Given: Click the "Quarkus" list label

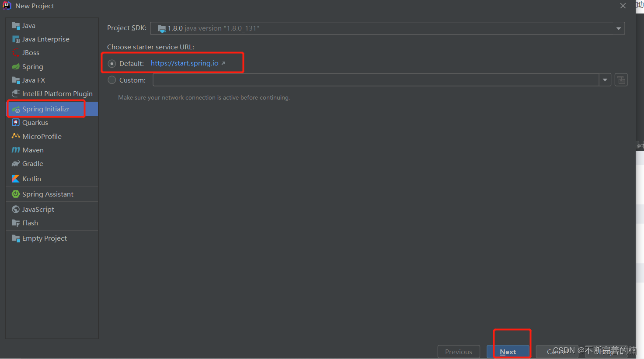Looking at the screenshot, I should (x=35, y=123).
